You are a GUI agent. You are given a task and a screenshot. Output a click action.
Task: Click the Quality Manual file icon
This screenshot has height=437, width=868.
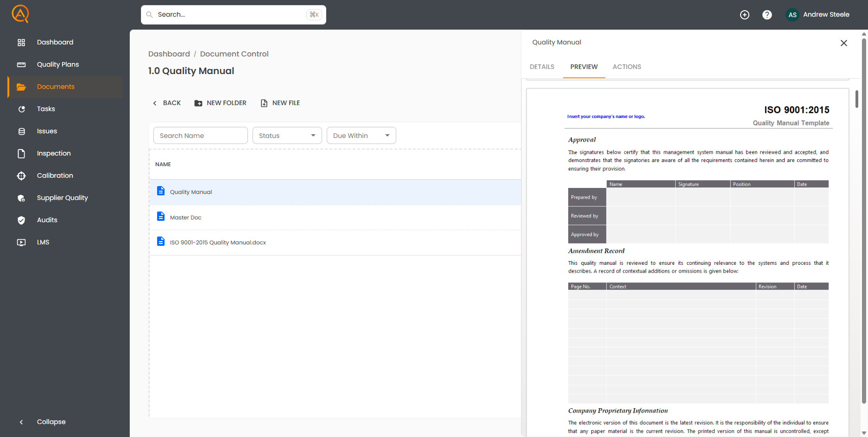pyautogui.click(x=161, y=191)
